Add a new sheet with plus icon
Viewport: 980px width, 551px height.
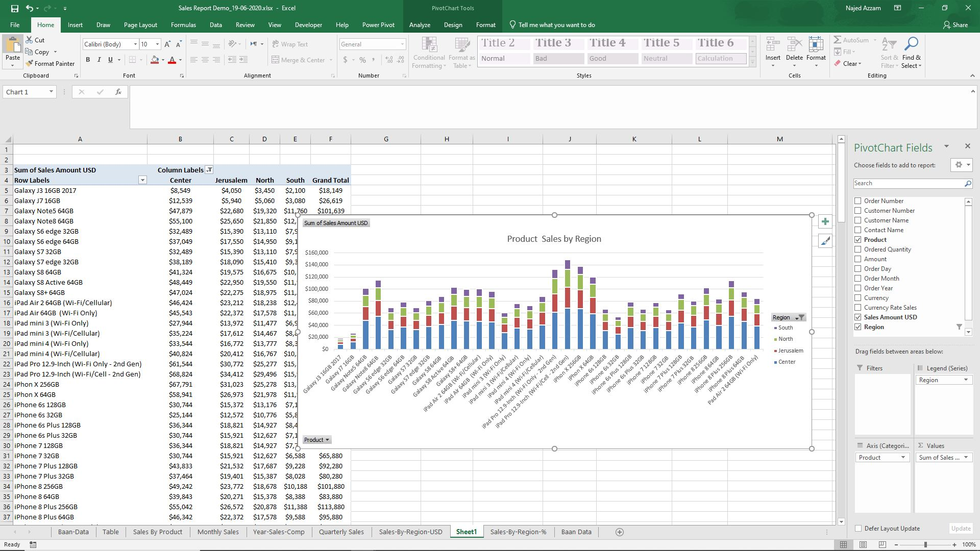pyautogui.click(x=620, y=532)
